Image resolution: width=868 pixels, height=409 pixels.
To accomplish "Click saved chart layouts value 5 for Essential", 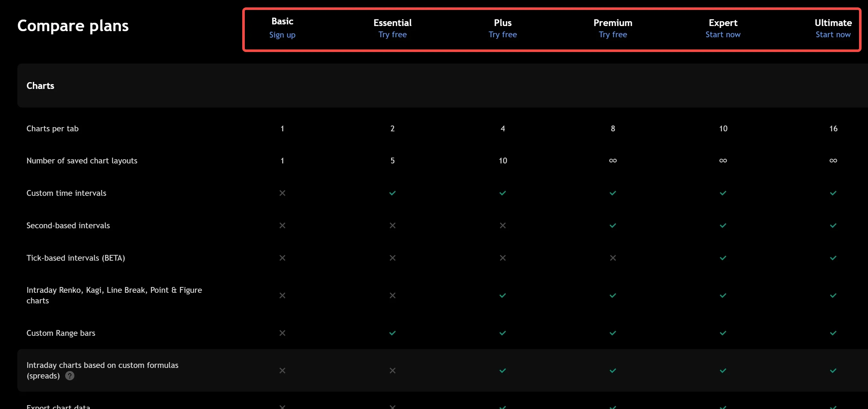I will 392,161.
